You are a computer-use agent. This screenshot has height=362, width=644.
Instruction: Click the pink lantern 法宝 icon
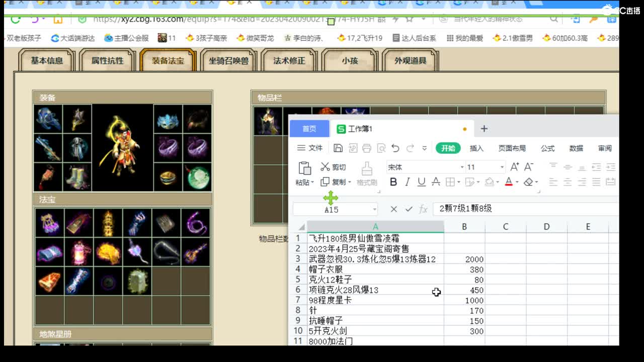[78, 251]
